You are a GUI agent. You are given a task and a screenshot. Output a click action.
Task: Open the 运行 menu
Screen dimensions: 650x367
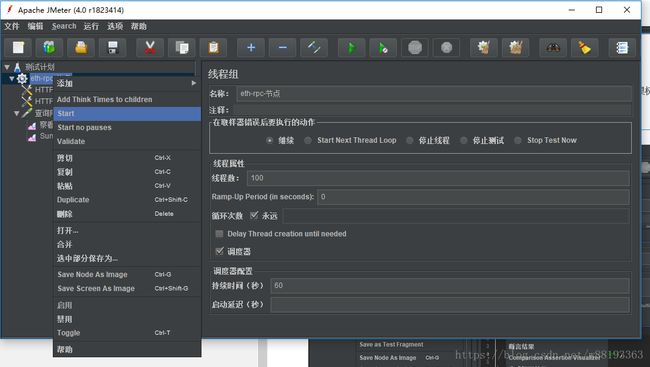(91, 26)
